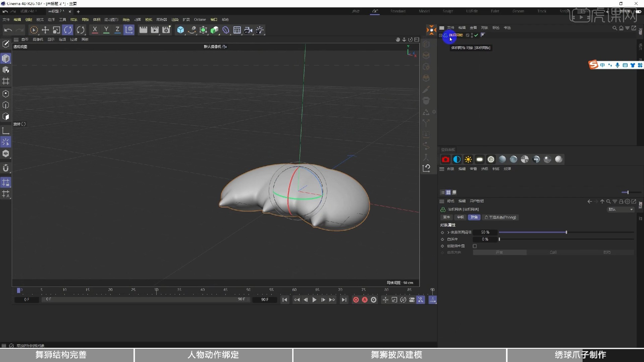Enable auto keying red A button
This screenshot has height=362, width=644.
click(x=365, y=300)
